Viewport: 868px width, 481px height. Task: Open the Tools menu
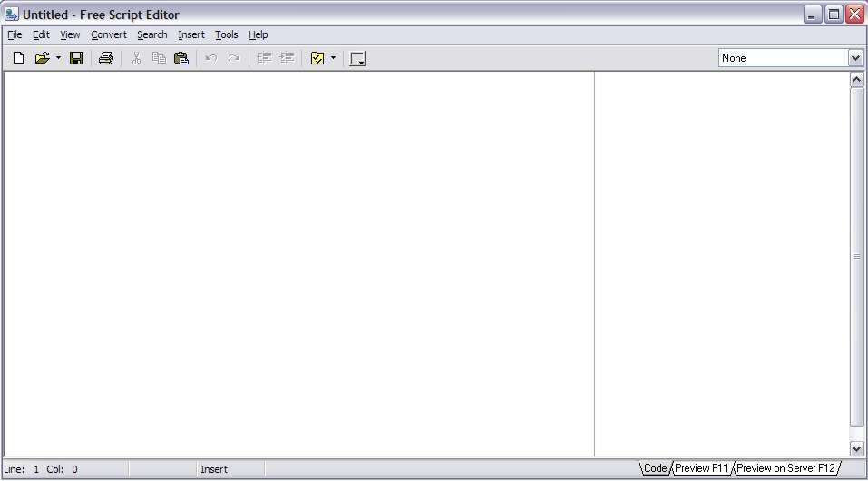[x=227, y=34]
